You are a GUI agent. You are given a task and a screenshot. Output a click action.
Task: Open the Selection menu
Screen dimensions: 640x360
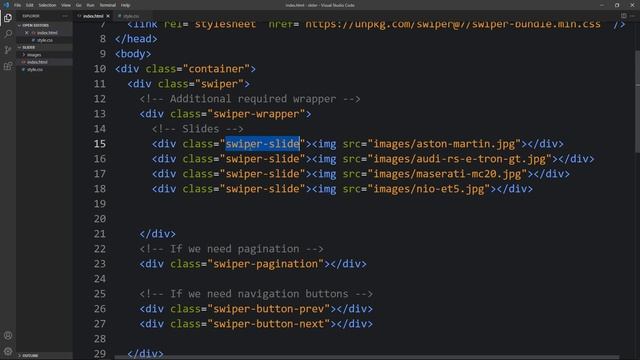[x=47, y=5]
